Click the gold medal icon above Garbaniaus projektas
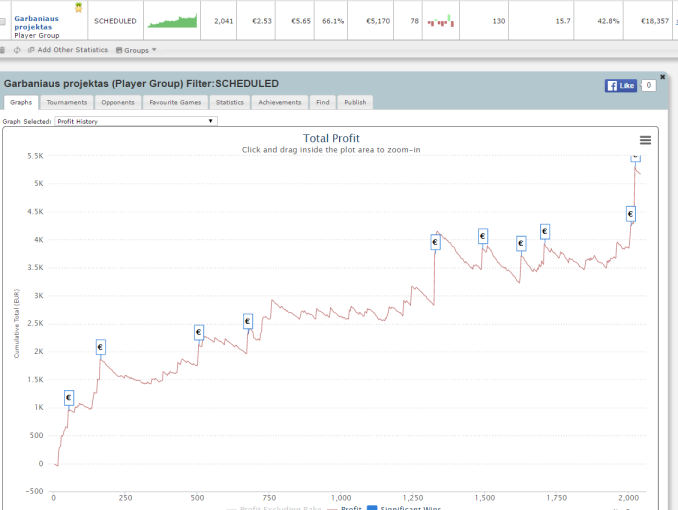This screenshot has width=678, height=510. tap(77, 7)
